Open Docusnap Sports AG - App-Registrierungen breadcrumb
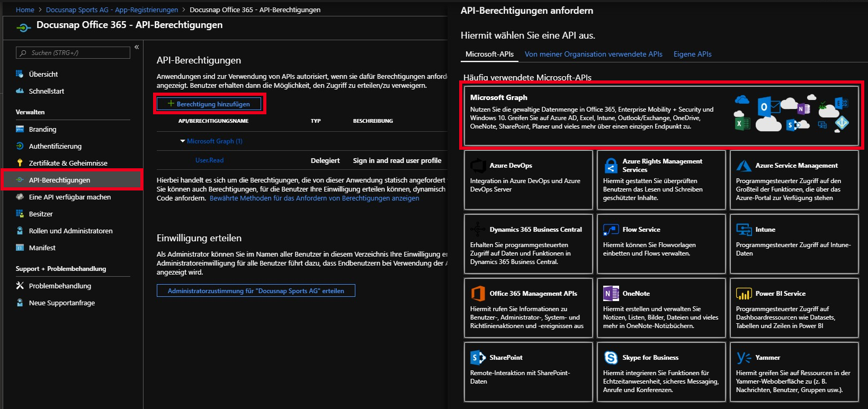 click(112, 10)
